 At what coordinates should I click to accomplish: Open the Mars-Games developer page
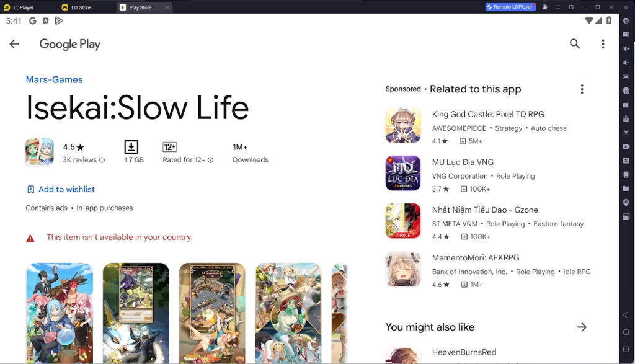(x=55, y=80)
